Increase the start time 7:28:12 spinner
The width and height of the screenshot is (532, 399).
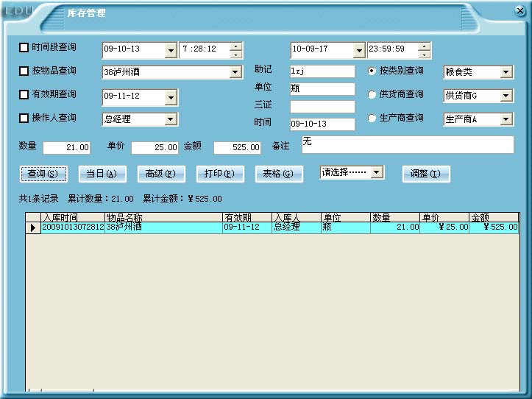click(235, 46)
